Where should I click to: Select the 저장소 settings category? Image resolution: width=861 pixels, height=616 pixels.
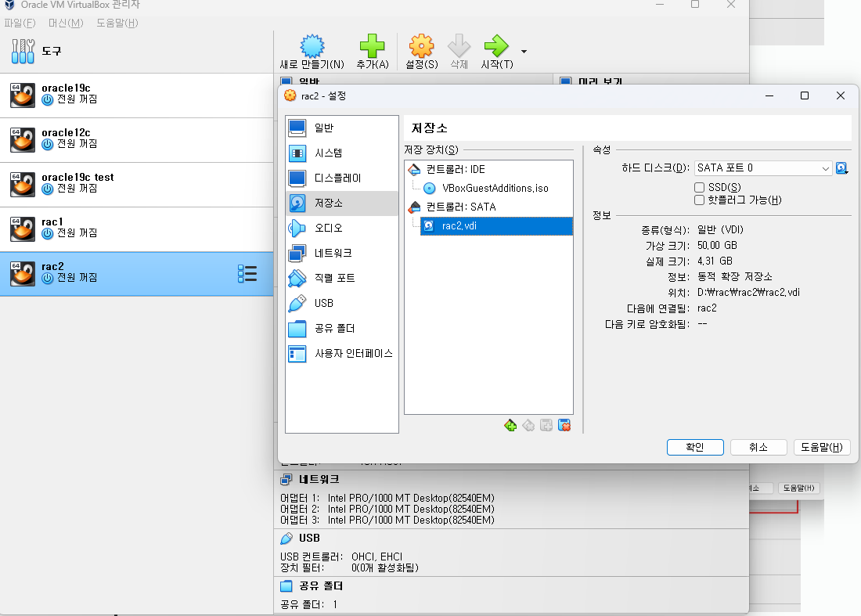(x=341, y=204)
